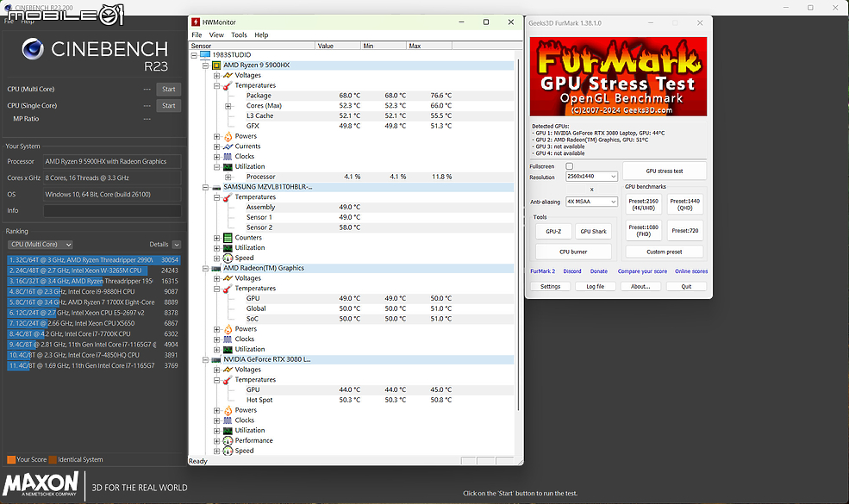The width and height of the screenshot is (849, 504).
Task: Open the Anti-aliasing 4X MSAA dropdown
Action: (591, 202)
